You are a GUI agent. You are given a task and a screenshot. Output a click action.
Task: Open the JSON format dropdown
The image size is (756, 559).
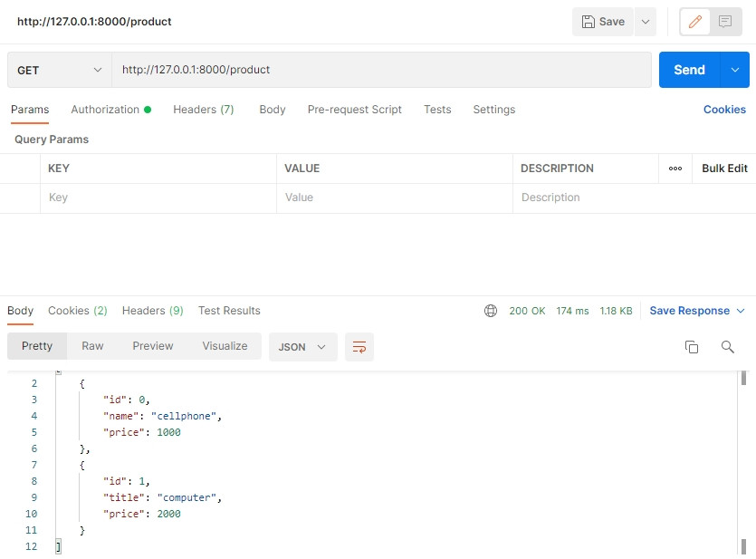point(302,347)
